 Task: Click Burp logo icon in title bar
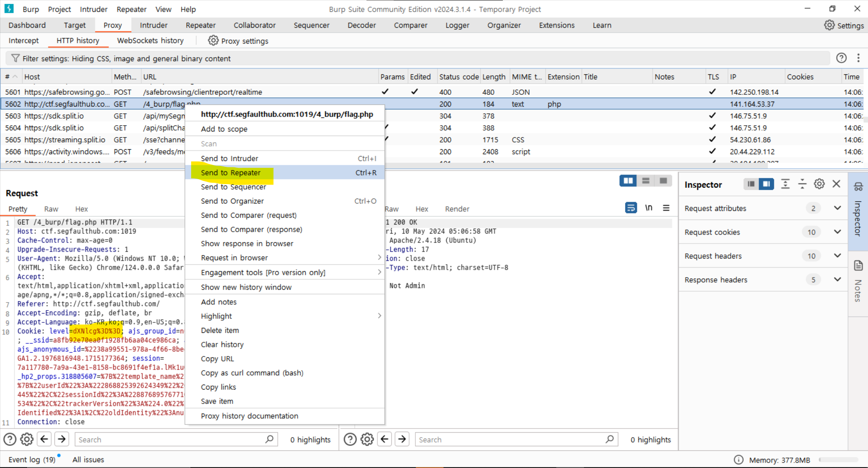point(10,9)
